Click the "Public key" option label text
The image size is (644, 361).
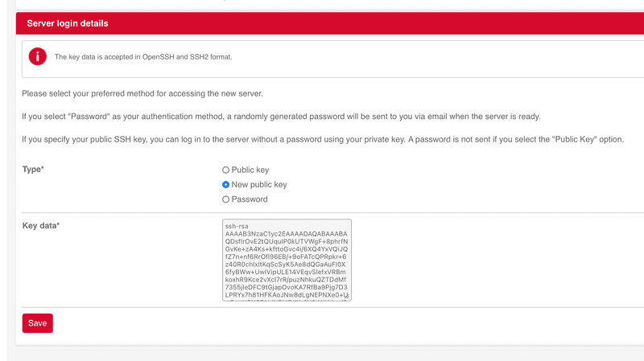(250, 170)
